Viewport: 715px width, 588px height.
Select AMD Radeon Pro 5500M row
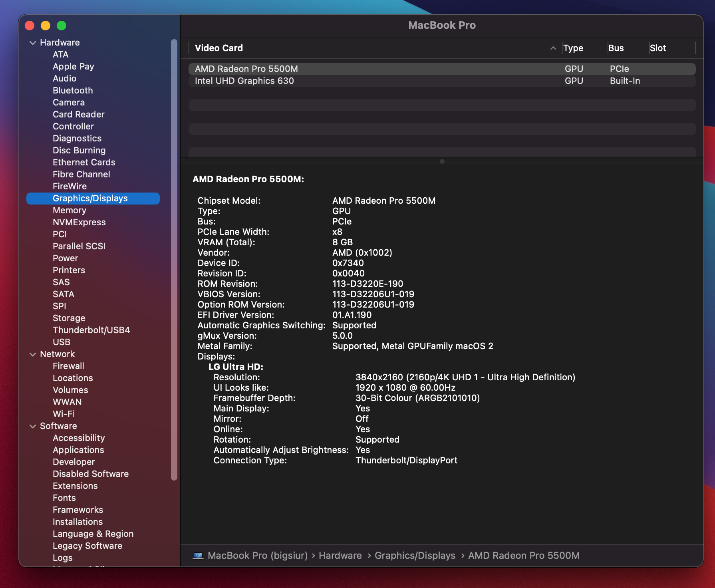[442, 69]
